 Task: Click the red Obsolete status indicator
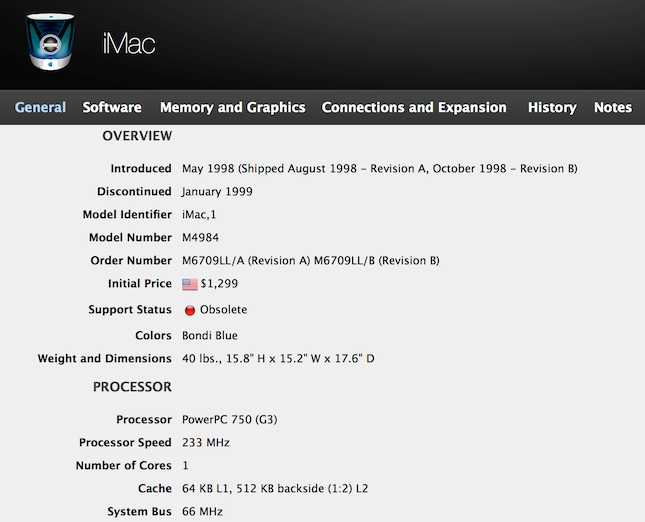[x=190, y=310]
